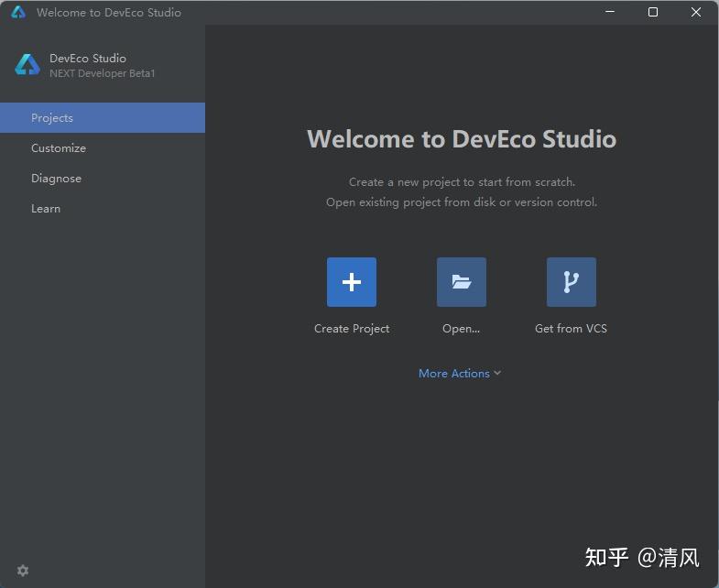
Task: Maximize the welcome window
Action: (x=653, y=13)
